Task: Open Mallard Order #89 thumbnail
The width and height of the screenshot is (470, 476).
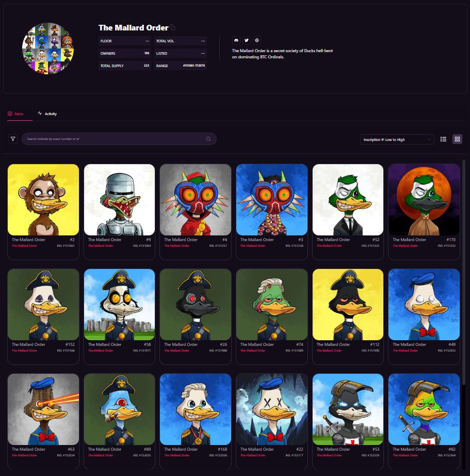Action: tap(119, 409)
